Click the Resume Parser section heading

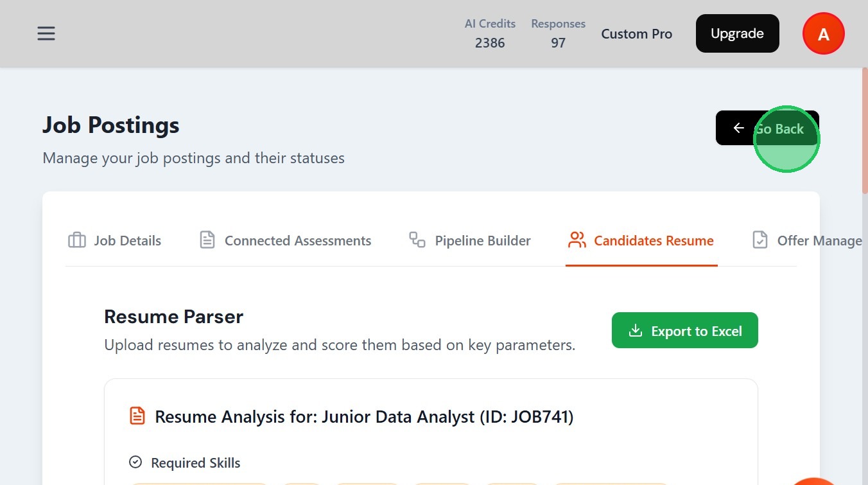pos(173,317)
